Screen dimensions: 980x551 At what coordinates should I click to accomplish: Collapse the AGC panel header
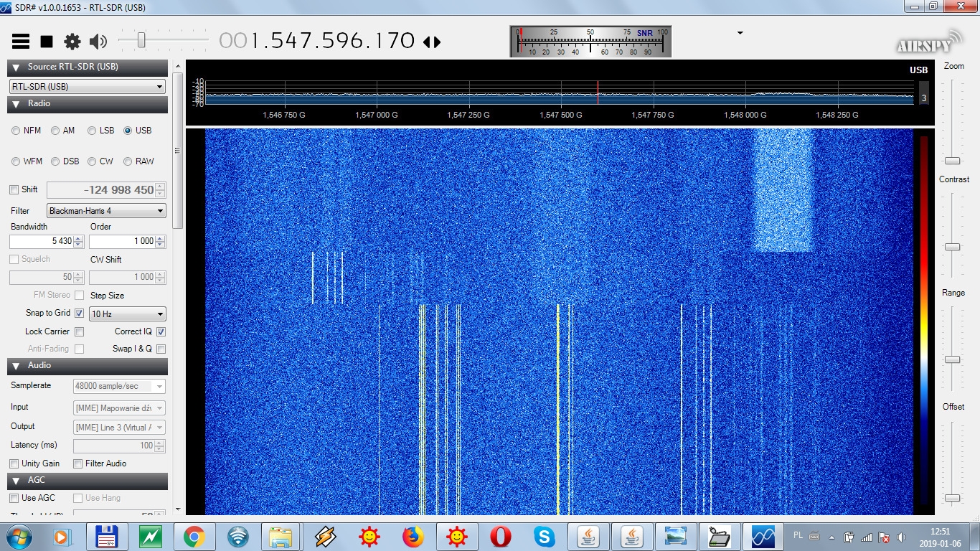[88, 480]
